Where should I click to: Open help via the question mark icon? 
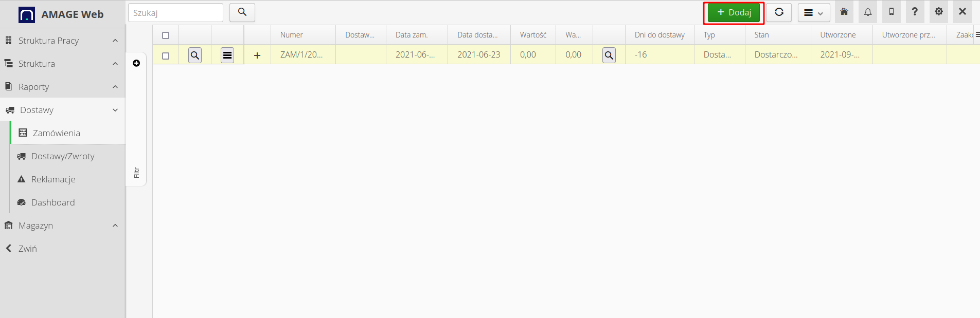[915, 12]
